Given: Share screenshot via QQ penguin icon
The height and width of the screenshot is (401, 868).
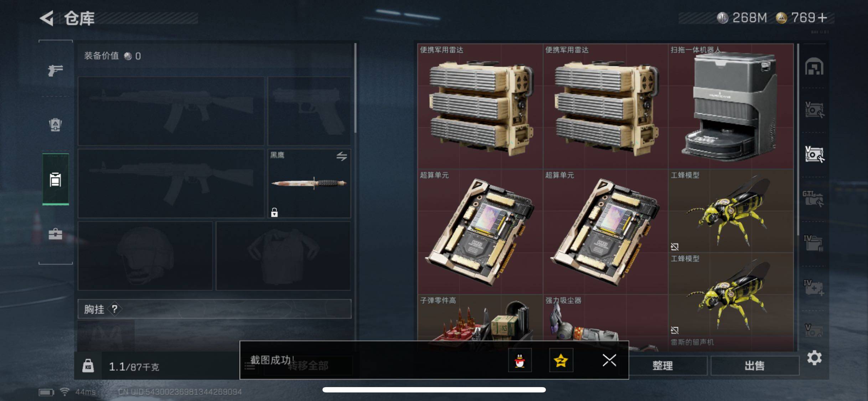Looking at the screenshot, I should [520, 360].
